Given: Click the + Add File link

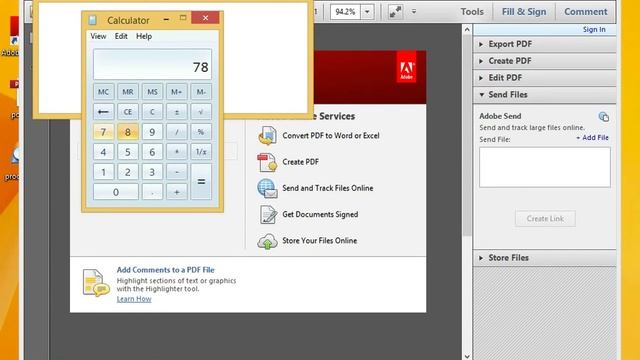Looking at the screenshot, I should point(592,138).
